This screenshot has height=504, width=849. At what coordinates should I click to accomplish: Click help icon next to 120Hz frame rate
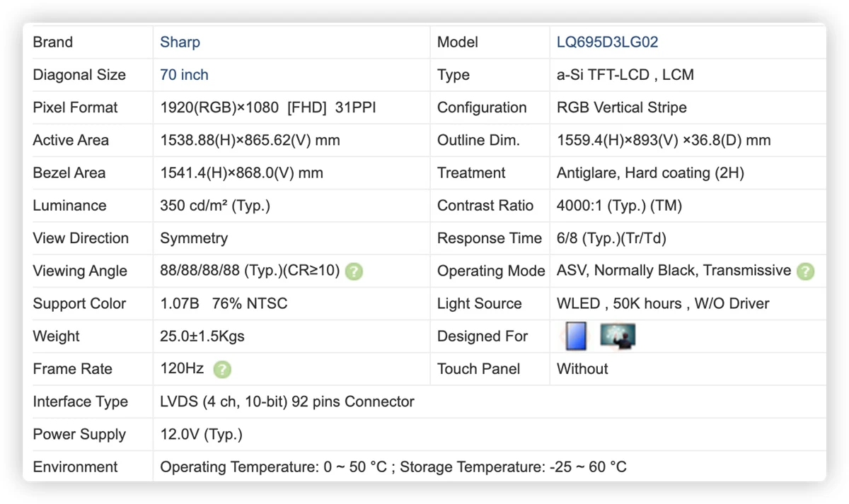click(x=222, y=369)
